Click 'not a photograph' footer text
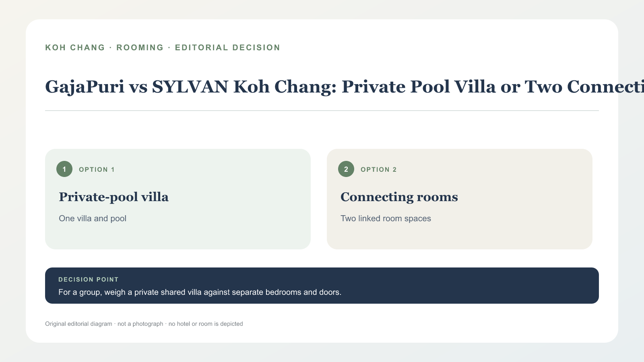The width and height of the screenshot is (644, 362). [x=140, y=324]
